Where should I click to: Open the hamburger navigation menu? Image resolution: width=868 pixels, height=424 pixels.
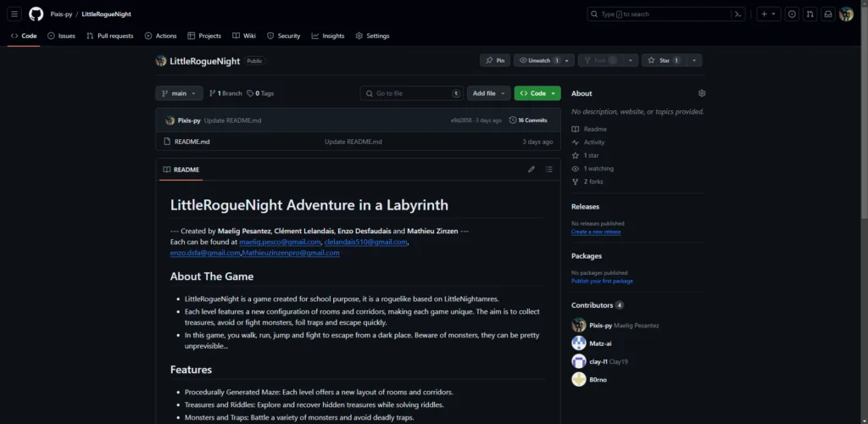14,14
